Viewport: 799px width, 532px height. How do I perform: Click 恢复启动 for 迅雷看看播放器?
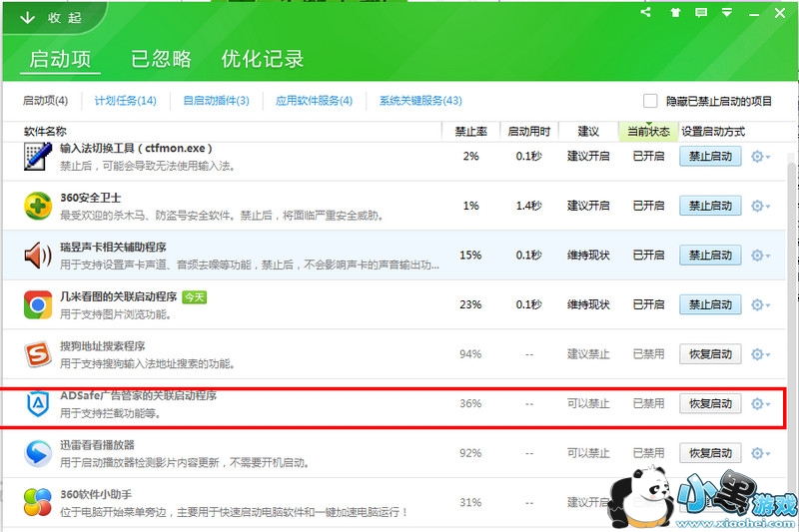click(710, 452)
